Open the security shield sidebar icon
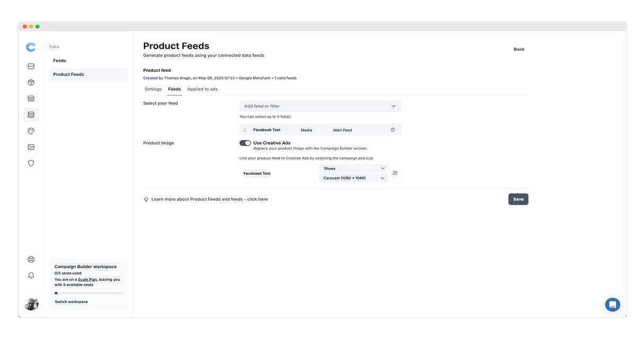 point(31,163)
